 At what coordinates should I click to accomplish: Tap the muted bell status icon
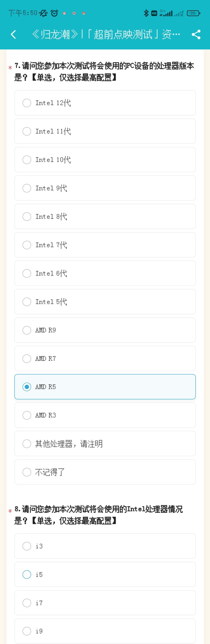click(x=43, y=13)
